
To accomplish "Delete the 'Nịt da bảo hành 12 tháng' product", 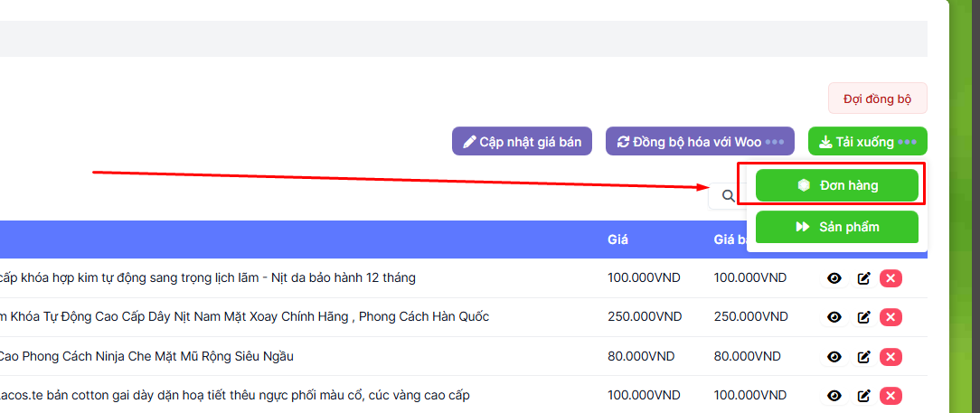I will pyautogui.click(x=890, y=277).
